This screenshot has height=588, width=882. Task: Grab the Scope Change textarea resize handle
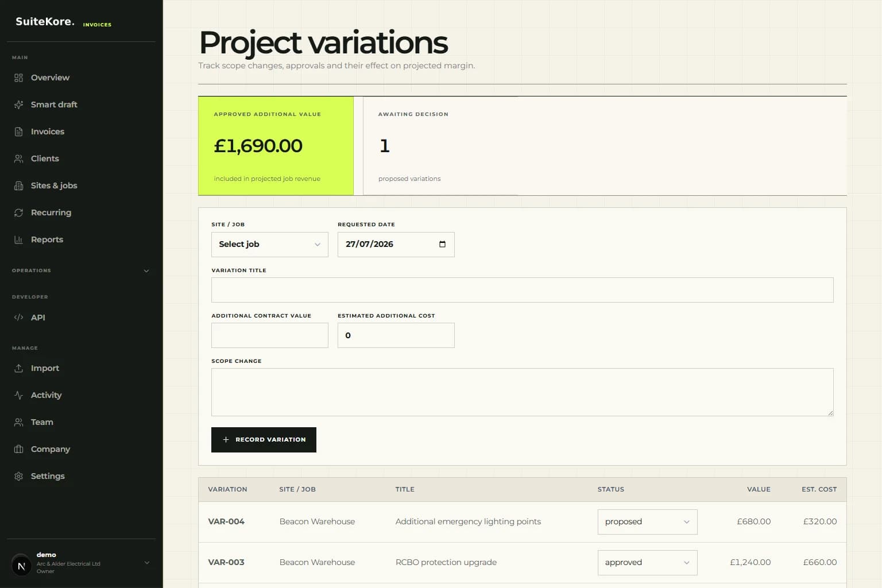pyautogui.click(x=830, y=413)
